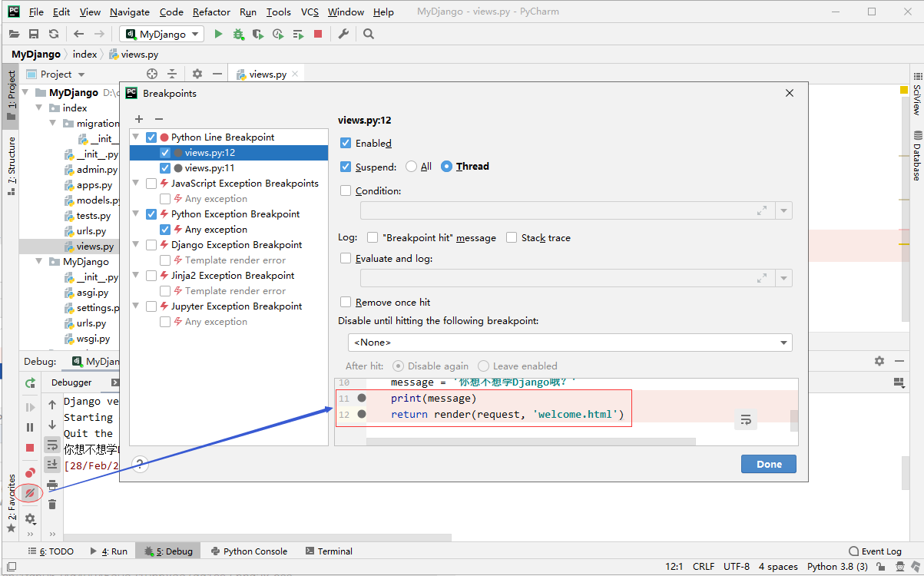
Task: Enable Evaluate and log checkbox
Action: pyautogui.click(x=346, y=258)
